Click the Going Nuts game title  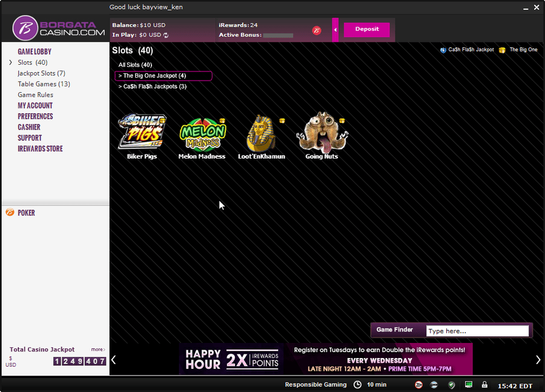(x=322, y=156)
